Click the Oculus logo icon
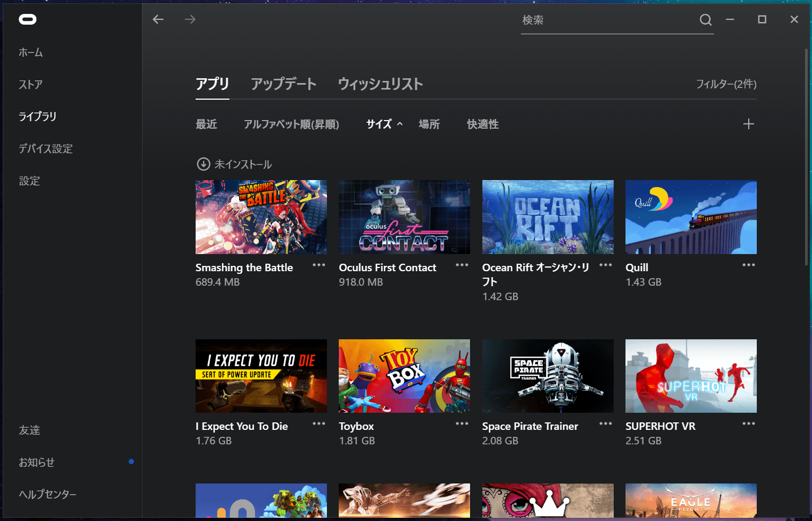 27,20
